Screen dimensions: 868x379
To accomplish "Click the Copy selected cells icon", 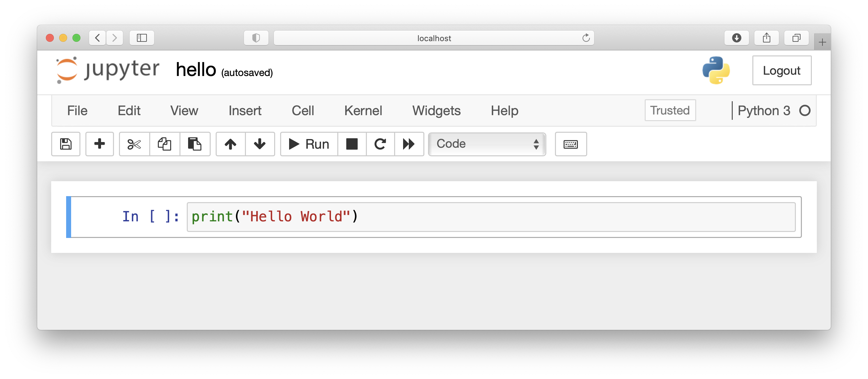I will point(164,144).
